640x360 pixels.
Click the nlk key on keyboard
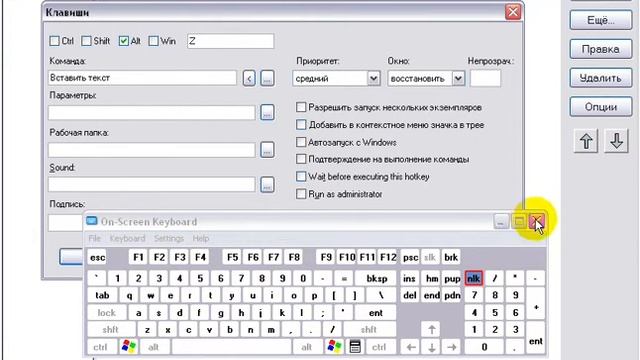pos(473,278)
